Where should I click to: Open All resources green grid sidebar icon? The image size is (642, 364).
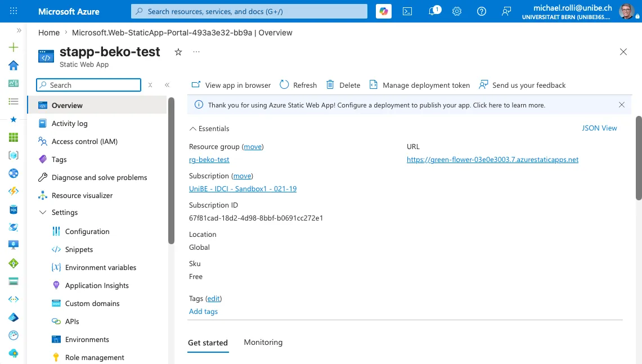click(x=14, y=137)
